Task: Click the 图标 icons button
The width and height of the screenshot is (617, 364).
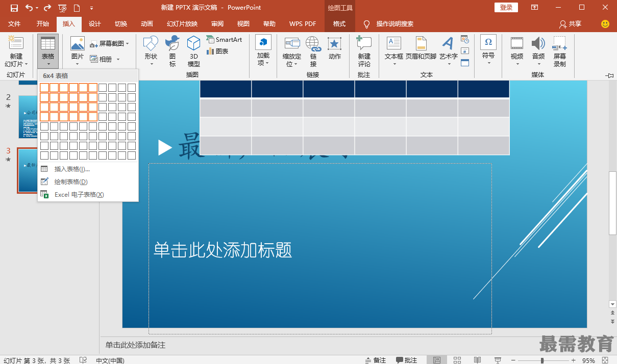Action: (172, 51)
